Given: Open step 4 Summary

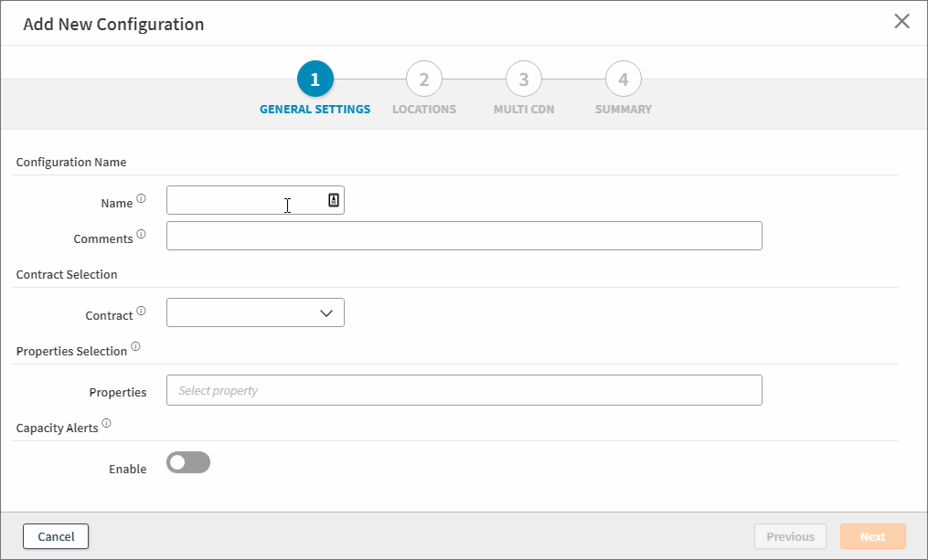Looking at the screenshot, I should pyautogui.click(x=623, y=79).
